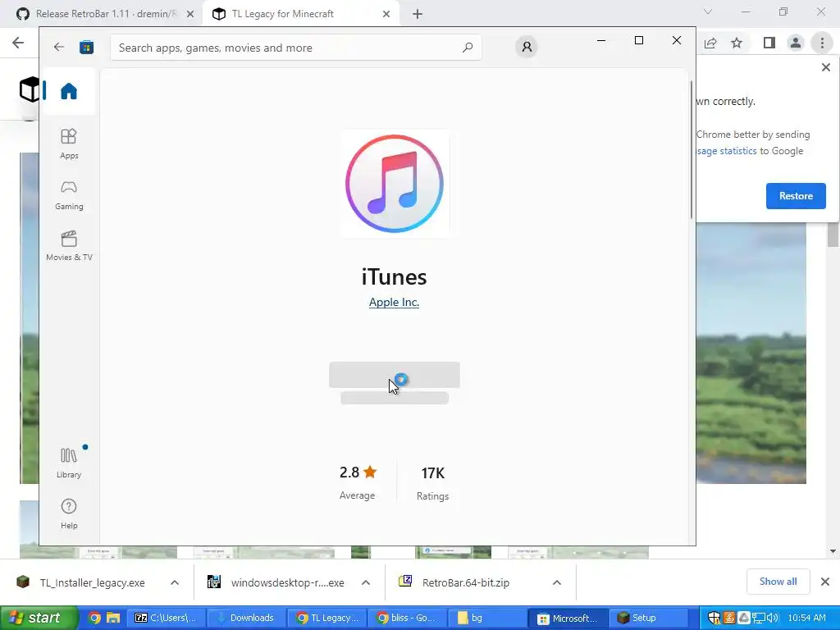The width and height of the screenshot is (840, 630).
Task: Open Chrome tab search dropdown
Action: (x=708, y=11)
